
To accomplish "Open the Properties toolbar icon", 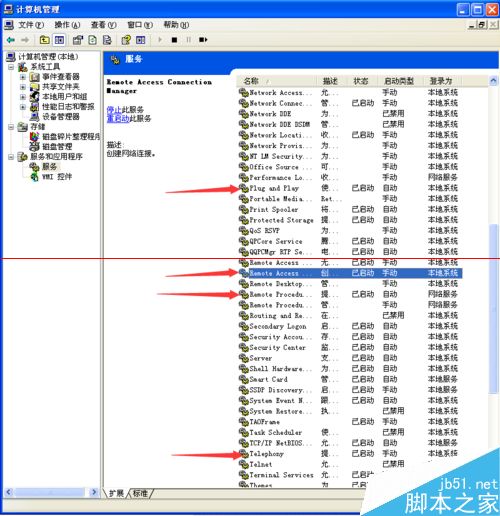I will coord(78,40).
